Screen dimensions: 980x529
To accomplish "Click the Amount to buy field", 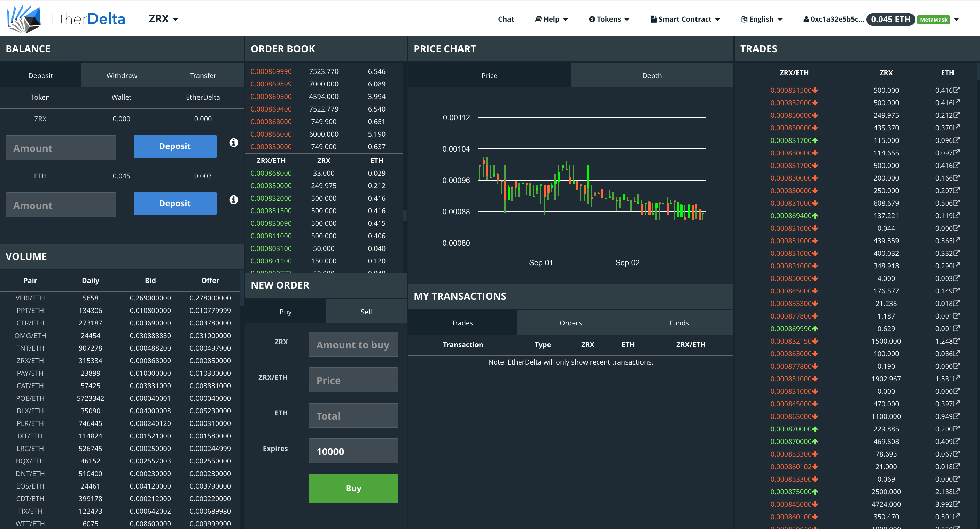I will 353,344.
